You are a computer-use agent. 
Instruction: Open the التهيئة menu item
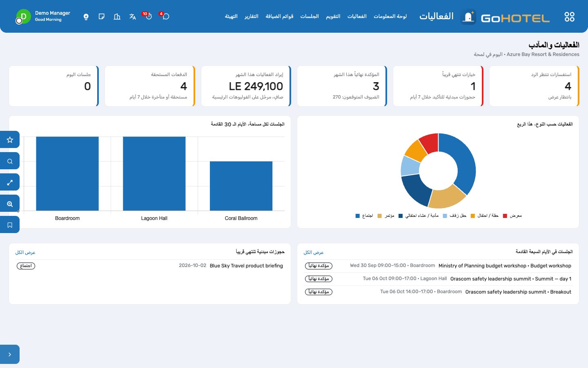(x=231, y=16)
